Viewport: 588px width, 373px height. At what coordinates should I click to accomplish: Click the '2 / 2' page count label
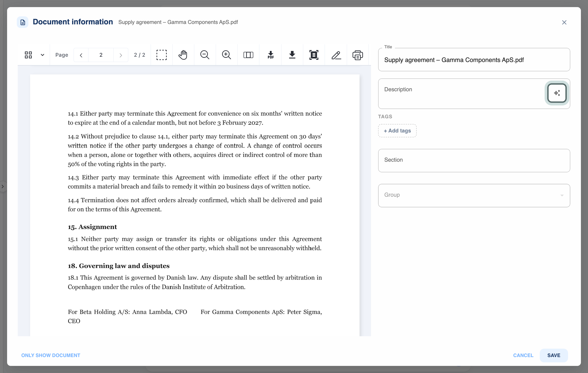(139, 55)
